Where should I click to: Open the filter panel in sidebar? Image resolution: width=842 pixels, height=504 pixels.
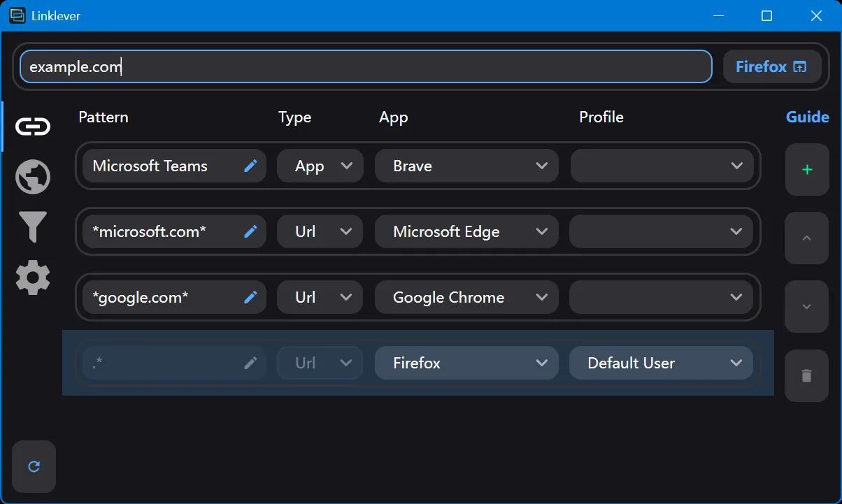pos(32,227)
